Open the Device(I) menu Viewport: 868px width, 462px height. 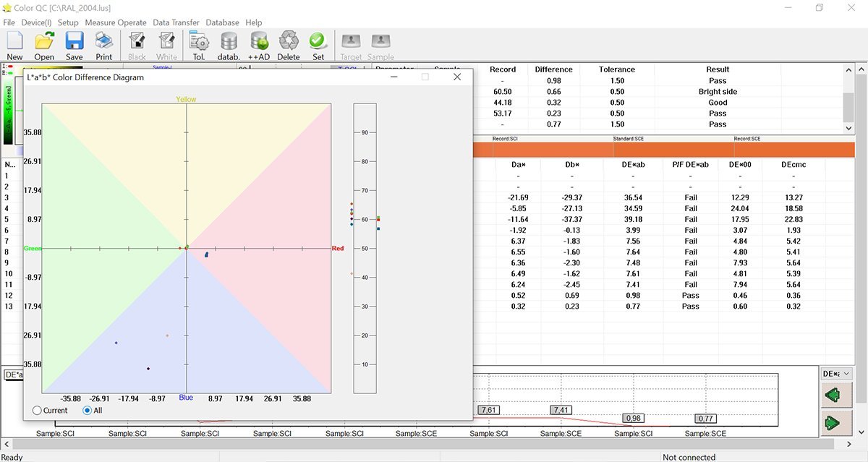pos(37,22)
